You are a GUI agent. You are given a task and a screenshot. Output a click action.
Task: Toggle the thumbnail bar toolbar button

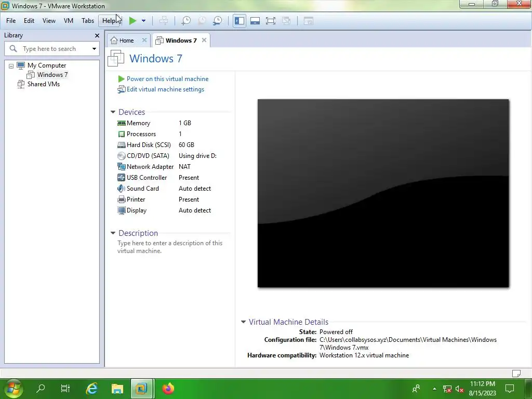coord(255,21)
